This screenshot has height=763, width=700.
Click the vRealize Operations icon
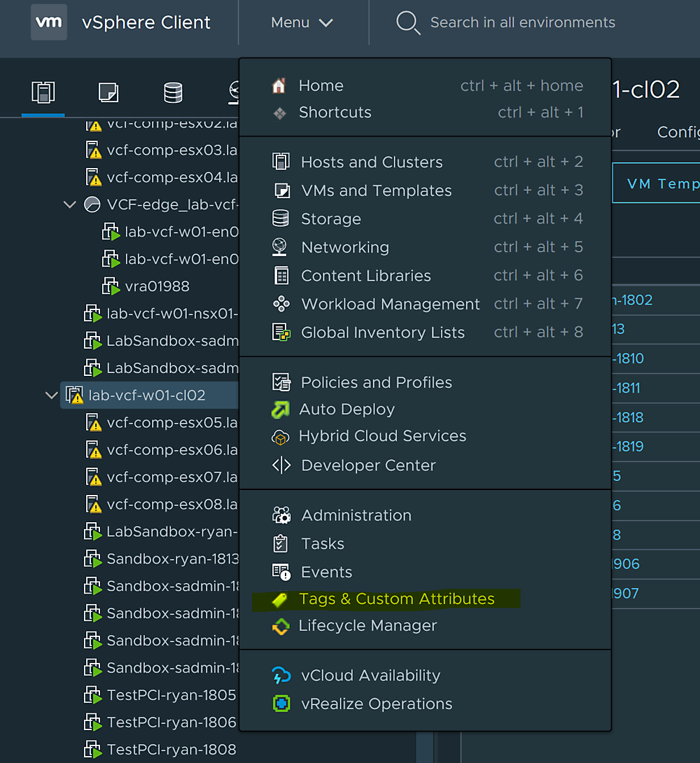click(281, 703)
